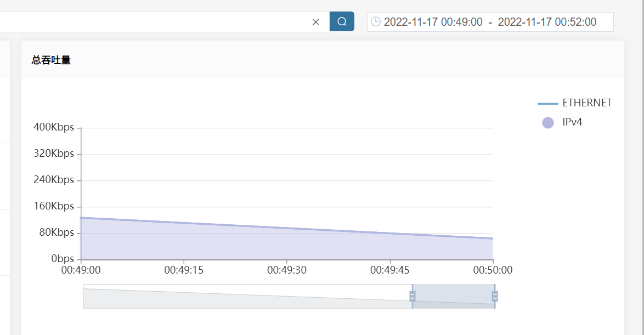Focus the search text input field
Image resolution: width=644 pixels, height=335 pixels.
point(154,22)
